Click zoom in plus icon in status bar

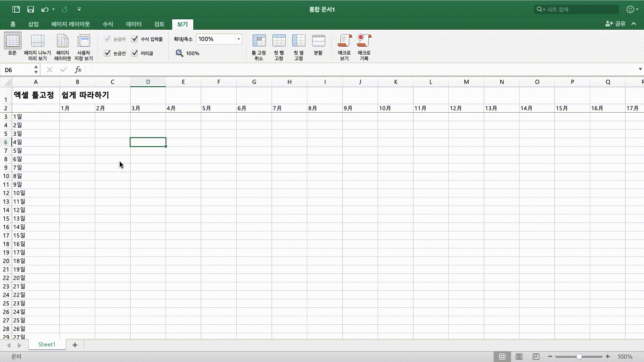[x=608, y=357]
